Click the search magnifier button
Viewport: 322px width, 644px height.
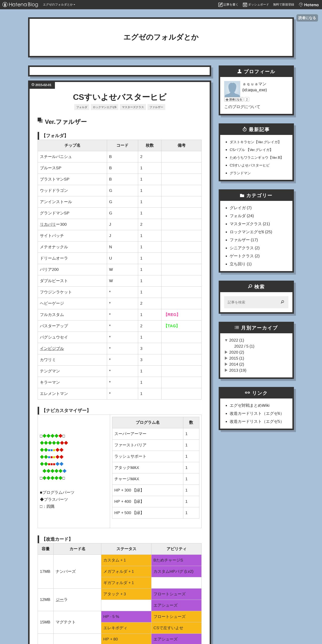282,302
